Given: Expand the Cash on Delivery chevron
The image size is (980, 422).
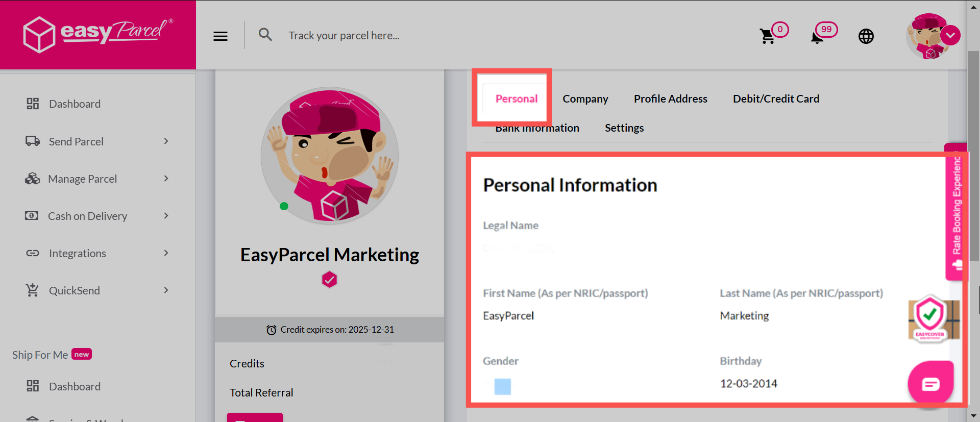Looking at the screenshot, I should [166, 215].
